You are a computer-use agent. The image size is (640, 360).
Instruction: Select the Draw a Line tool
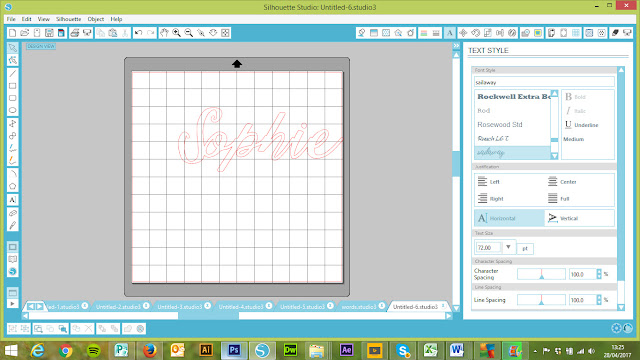coord(13,73)
